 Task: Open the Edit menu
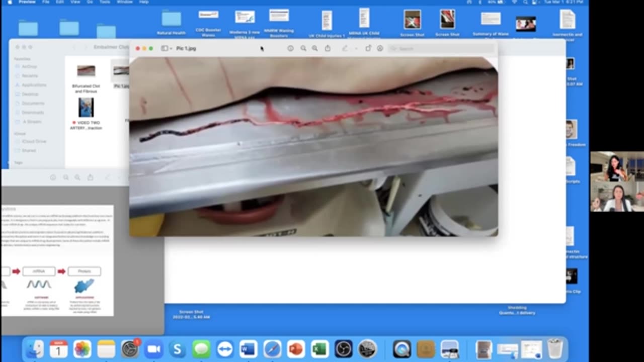(59, 2)
